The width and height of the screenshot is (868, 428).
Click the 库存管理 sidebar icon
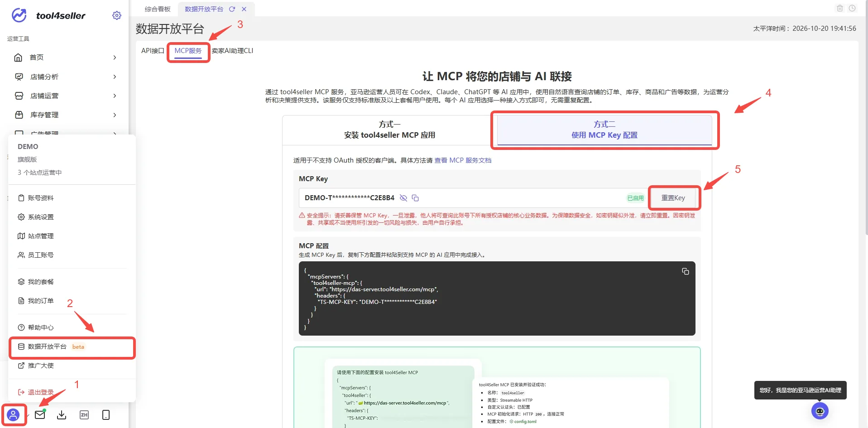(x=19, y=115)
